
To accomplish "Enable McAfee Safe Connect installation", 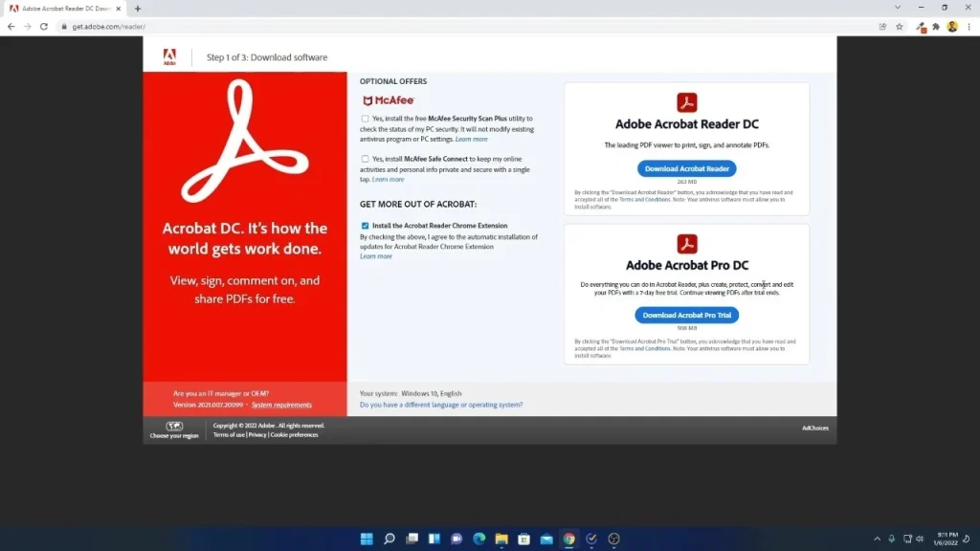I will [365, 159].
